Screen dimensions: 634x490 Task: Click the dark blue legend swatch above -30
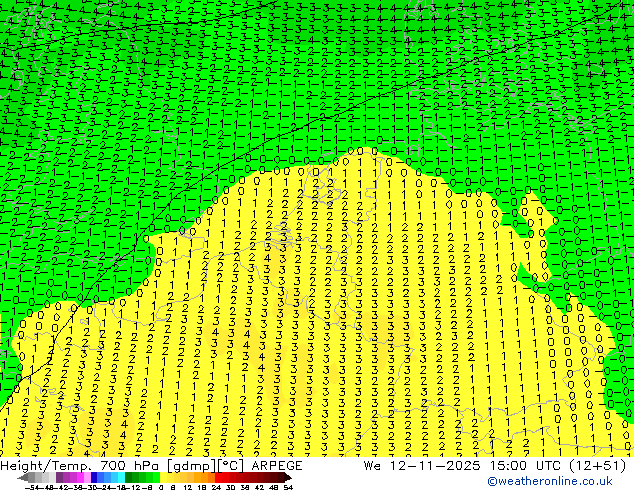(94, 477)
